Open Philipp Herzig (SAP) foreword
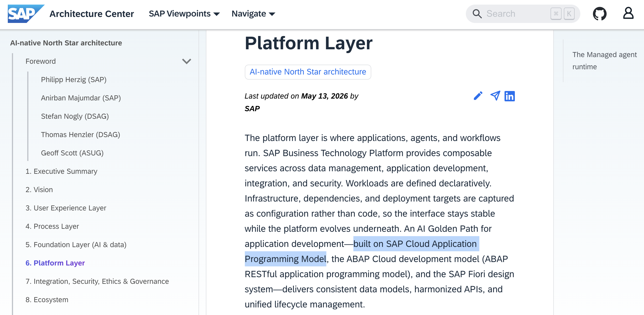644x315 pixels. pos(74,80)
